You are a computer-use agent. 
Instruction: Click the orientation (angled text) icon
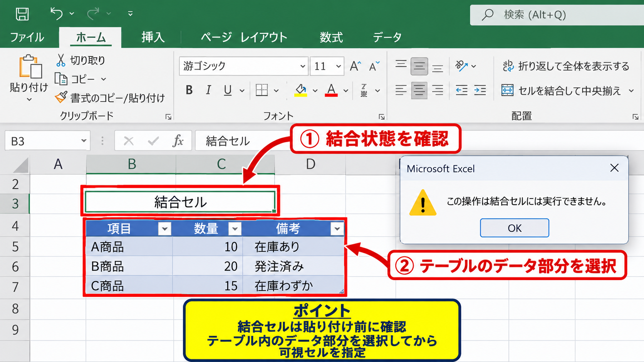coord(461,66)
